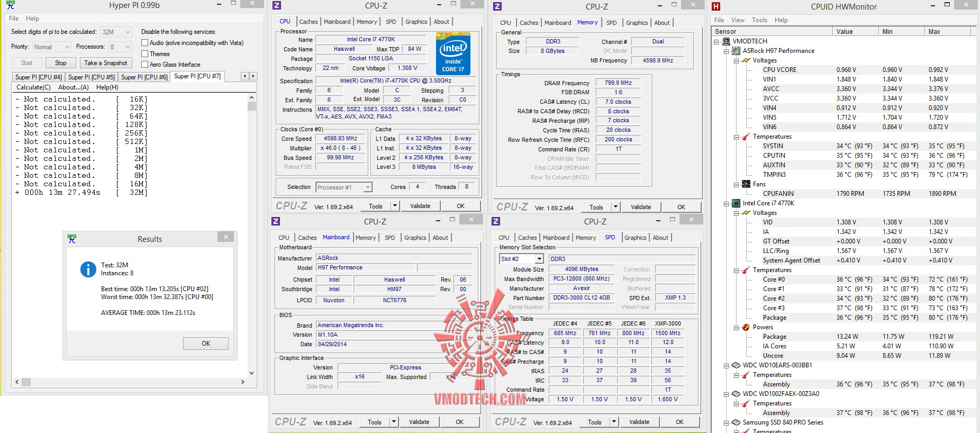Screen dimensions: 980x433
Task: Collapse the ASRock H97 Performance tree node
Action: tap(727, 51)
